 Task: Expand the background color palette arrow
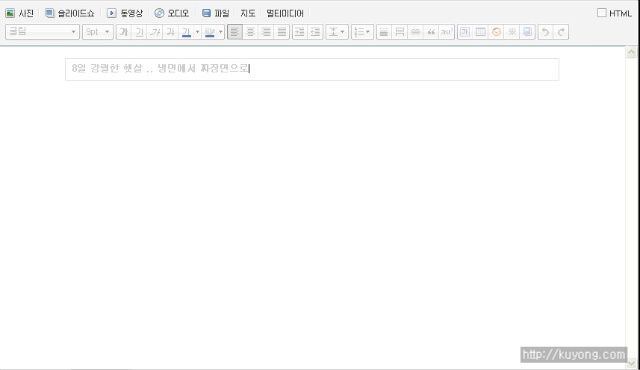221,32
